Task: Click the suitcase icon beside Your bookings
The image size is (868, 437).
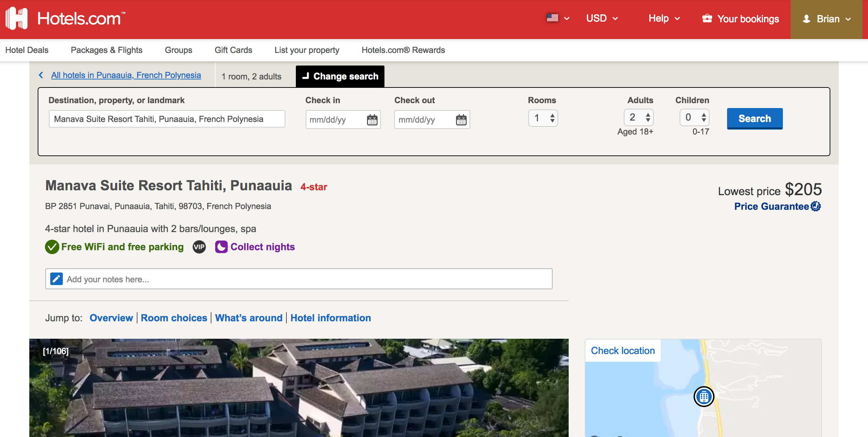Action: [707, 18]
